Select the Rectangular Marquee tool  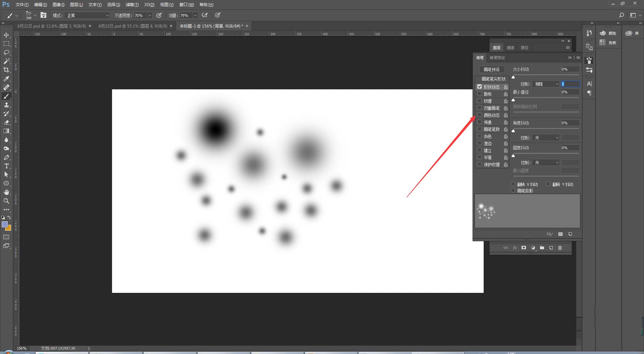coord(6,44)
